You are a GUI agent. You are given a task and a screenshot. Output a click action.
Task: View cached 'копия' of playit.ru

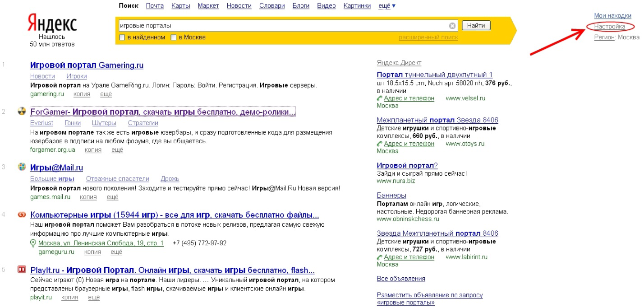[x=70, y=297]
